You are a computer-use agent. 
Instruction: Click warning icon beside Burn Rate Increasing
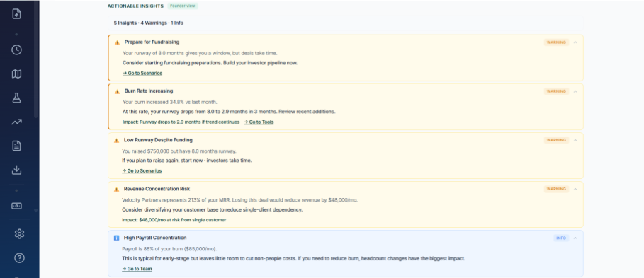(x=117, y=91)
